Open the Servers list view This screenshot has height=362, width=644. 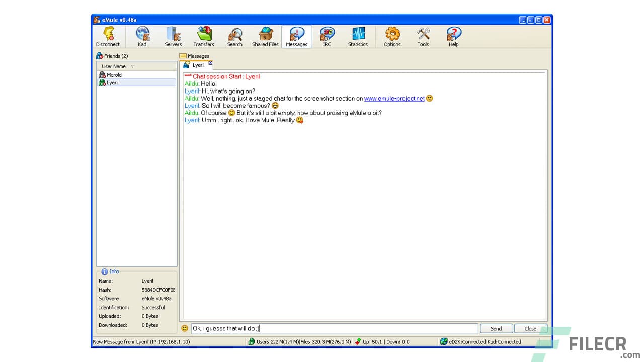pyautogui.click(x=173, y=35)
